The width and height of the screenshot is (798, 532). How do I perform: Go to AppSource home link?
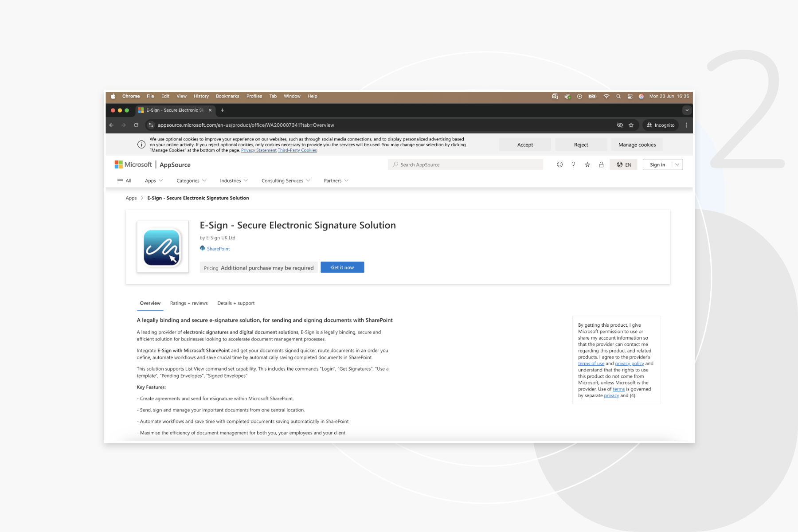(x=175, y=164)
